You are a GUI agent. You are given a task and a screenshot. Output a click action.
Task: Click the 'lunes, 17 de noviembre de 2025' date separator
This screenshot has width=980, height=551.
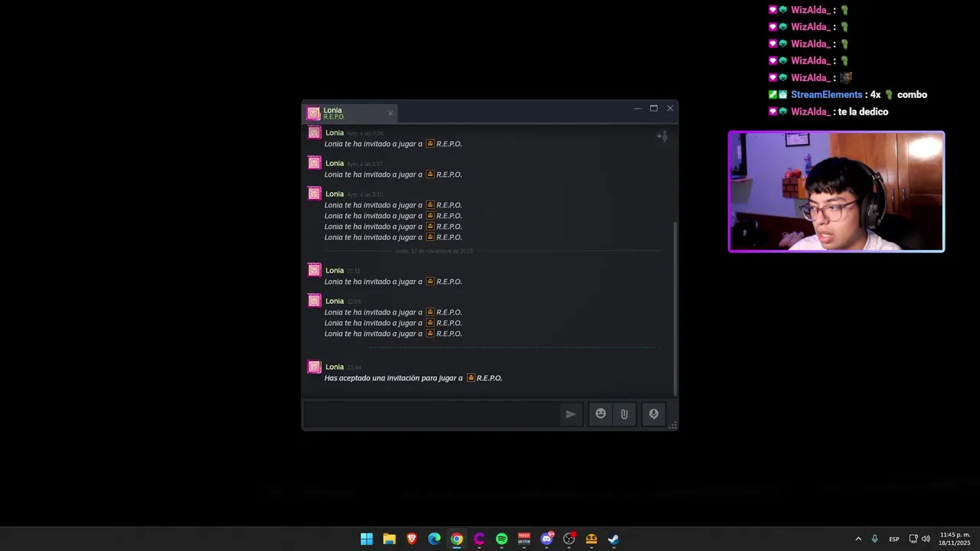(x=434, y=251)
